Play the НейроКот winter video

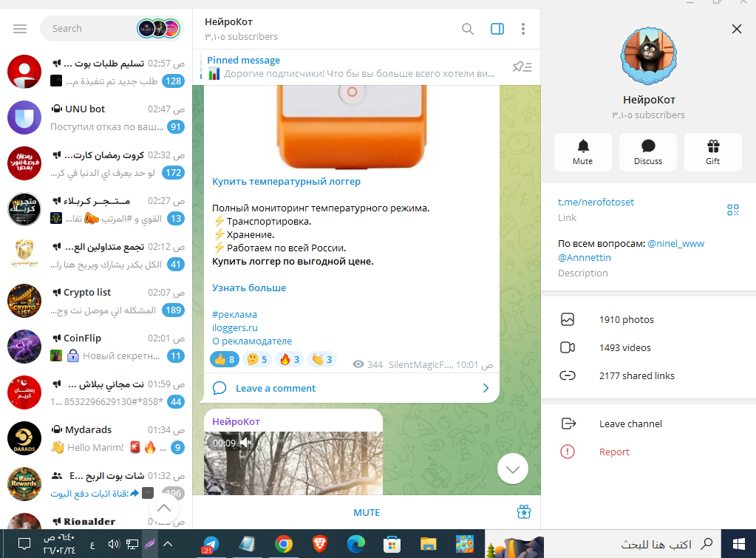coord(293,463)
